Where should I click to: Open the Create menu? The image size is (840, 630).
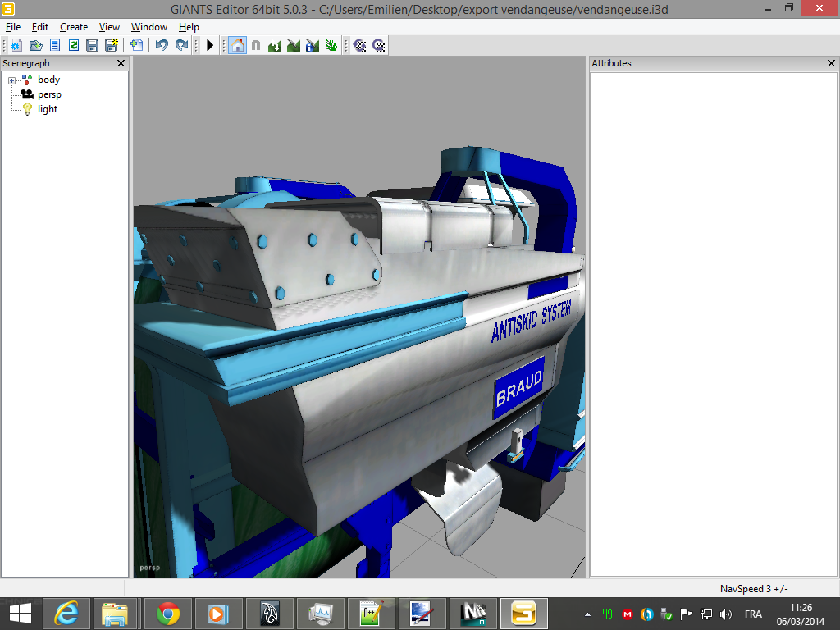(x=74, y=27)
